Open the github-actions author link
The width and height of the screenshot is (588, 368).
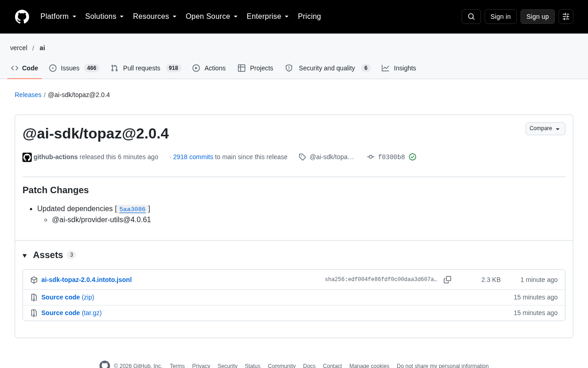click(56, 157)
